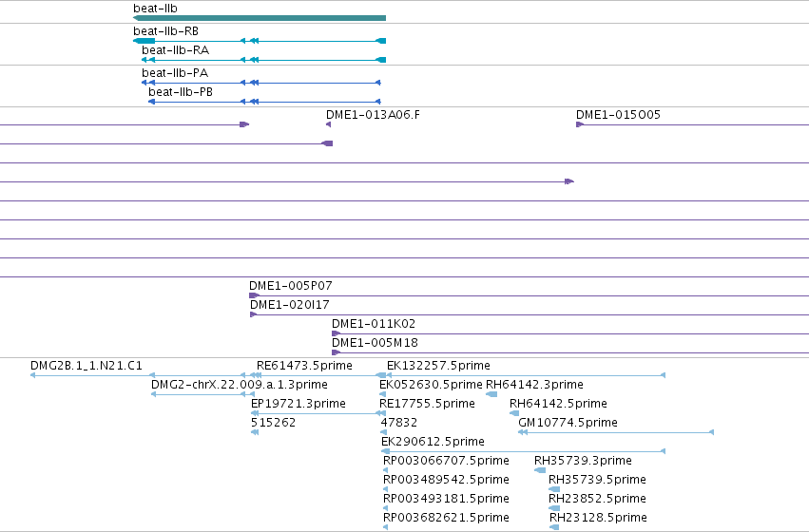Click the beat-IIb-RB thick left exon block
Image resolution: width=809 pixels, height=532 pixels.
click(144, 41)
